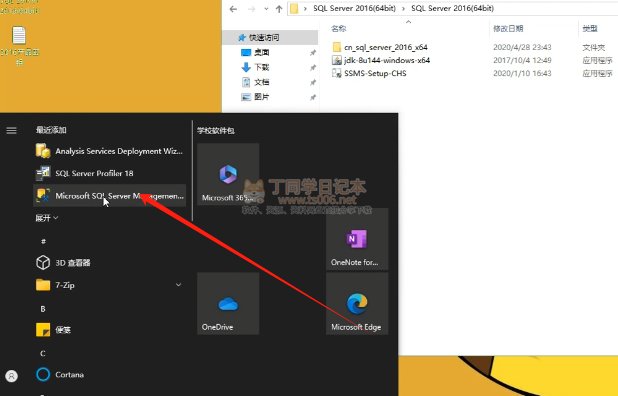Click first SQL Server 2016(64bit) breadcrumb
Image resolution: width=618 pixels, height=396 pixels.
(x=354, y=8)
